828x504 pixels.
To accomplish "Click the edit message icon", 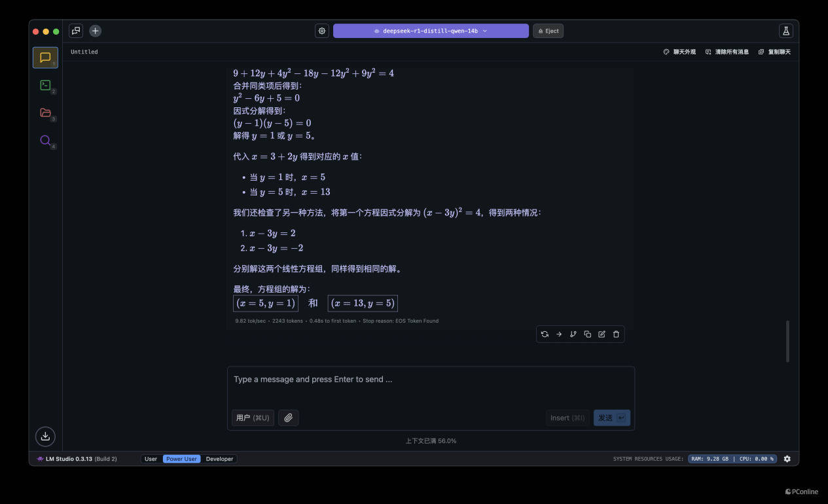I will coord(602,334).
